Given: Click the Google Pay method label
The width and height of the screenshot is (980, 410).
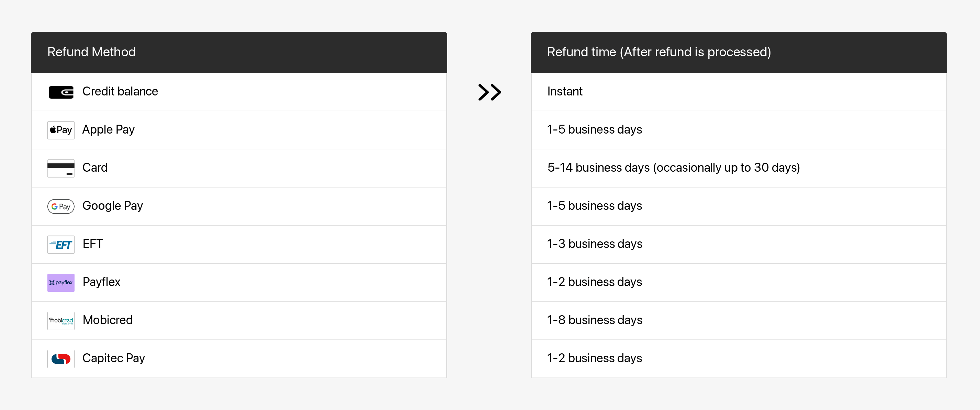Looking at the screenshot, I should click(113, 205).
